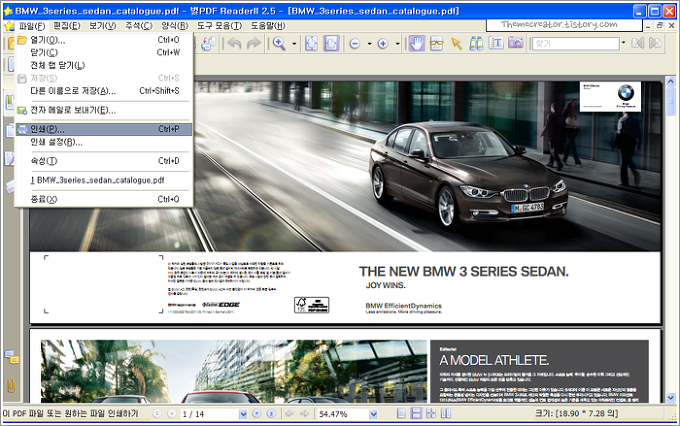Click the 54.47% zoom level field
This screenshot has height=426, width=680.
coord(343,414)
